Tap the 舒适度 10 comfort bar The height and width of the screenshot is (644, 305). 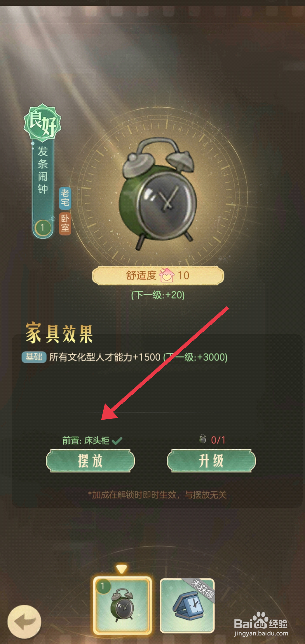tap(158, 275)
